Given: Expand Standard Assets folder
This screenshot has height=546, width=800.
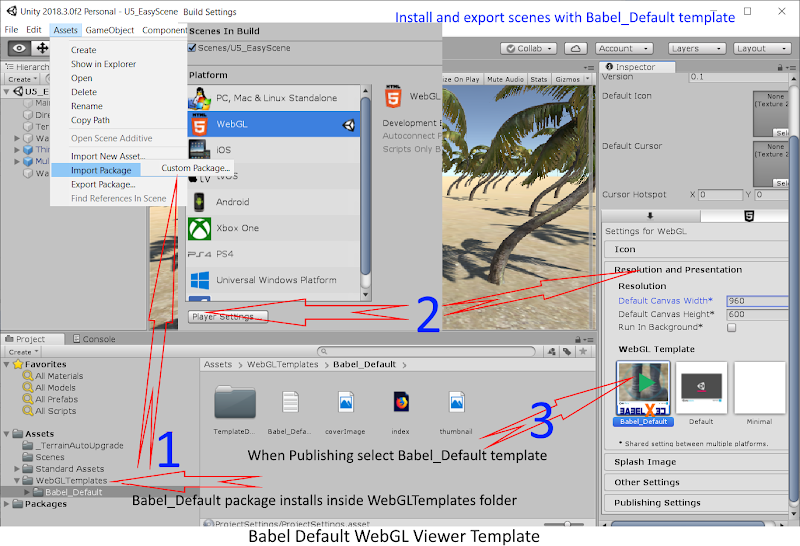Looking at the screenshot, I should coord(17,469).
